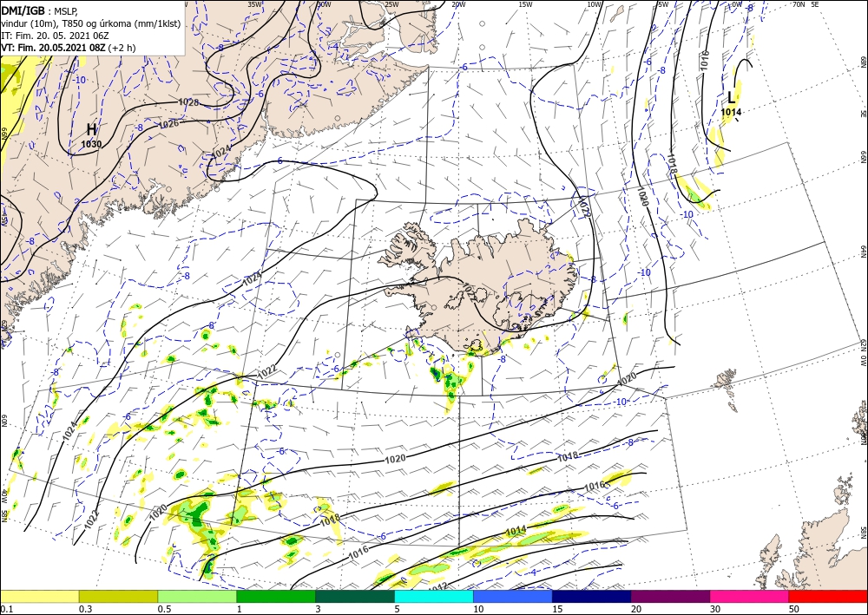Viewport: 868px width, 615px height.
Task: Select the green 1–3 mm legend swatch
Action: pos(276,596)
